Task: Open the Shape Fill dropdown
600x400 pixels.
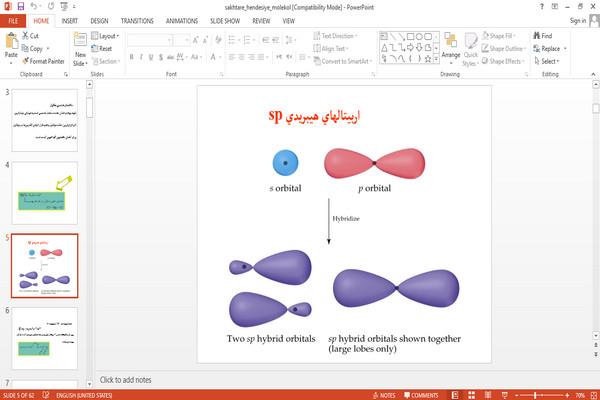Action: 499,36
